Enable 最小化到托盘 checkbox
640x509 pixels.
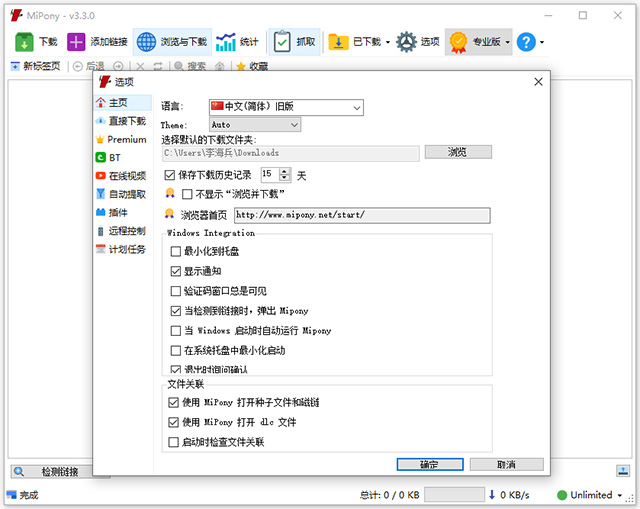point(176,251)
